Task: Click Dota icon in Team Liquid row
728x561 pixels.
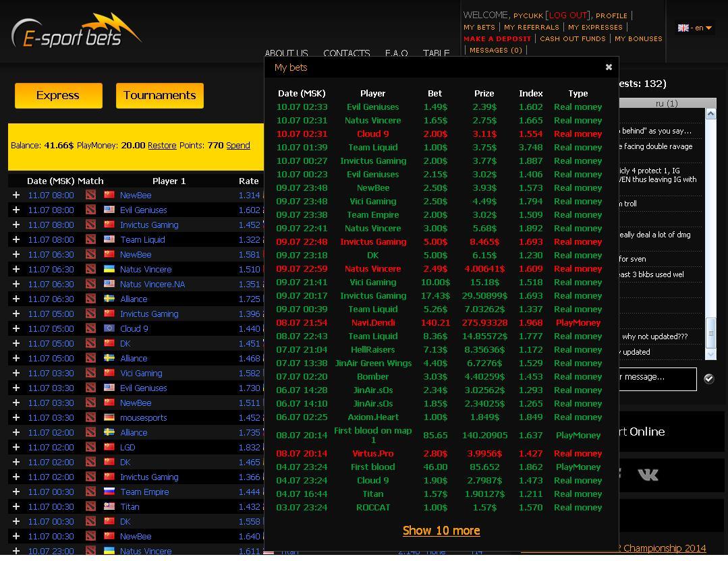Action: 90,239
